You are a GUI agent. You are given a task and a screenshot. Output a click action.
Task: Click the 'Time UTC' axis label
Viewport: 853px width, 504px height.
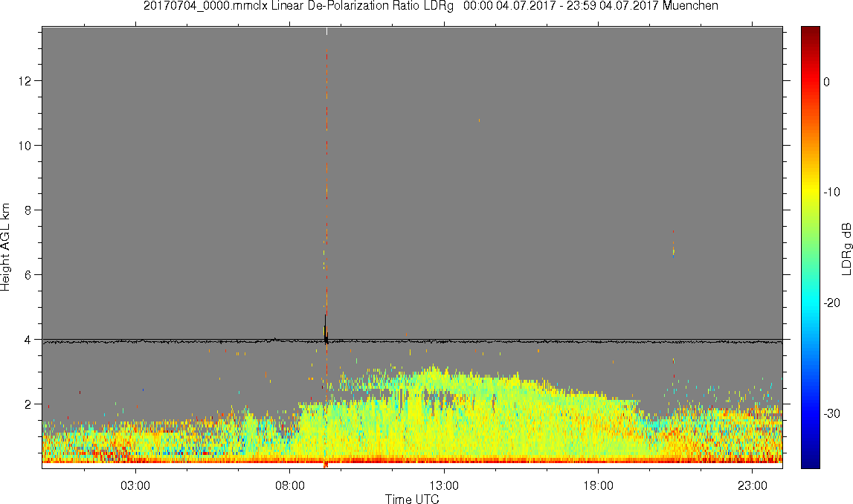412,499
